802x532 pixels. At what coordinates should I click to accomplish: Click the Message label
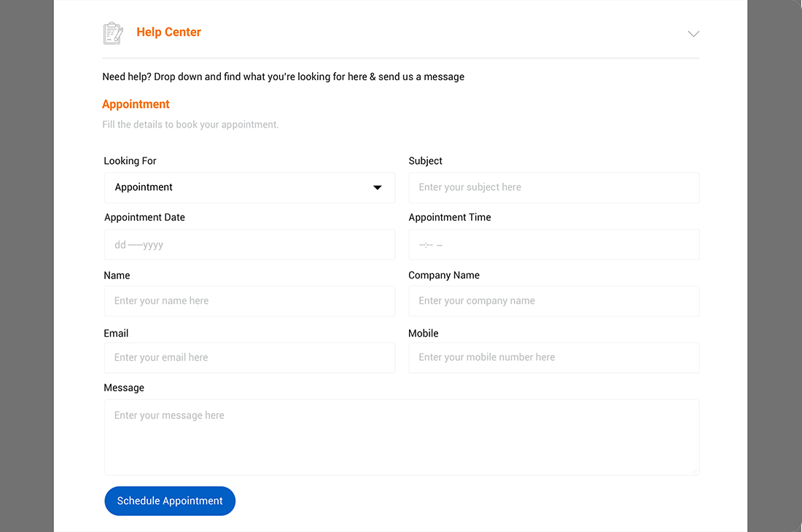pos(124,388)
